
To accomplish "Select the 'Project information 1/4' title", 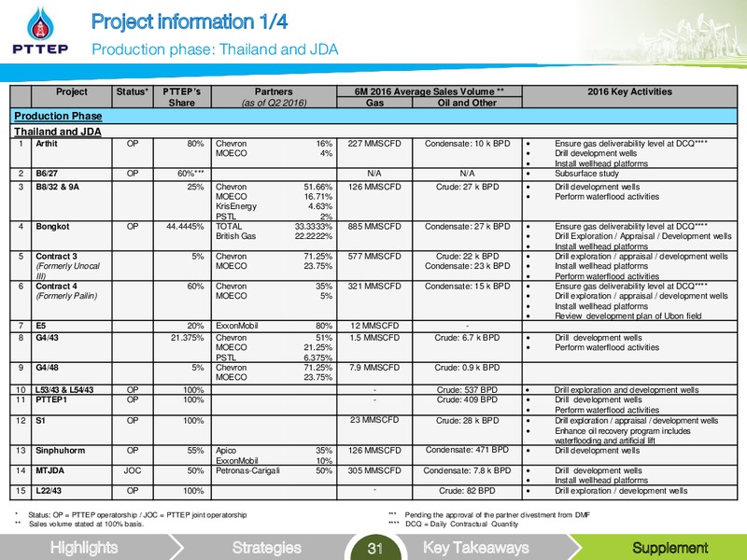I will point(190,21).
